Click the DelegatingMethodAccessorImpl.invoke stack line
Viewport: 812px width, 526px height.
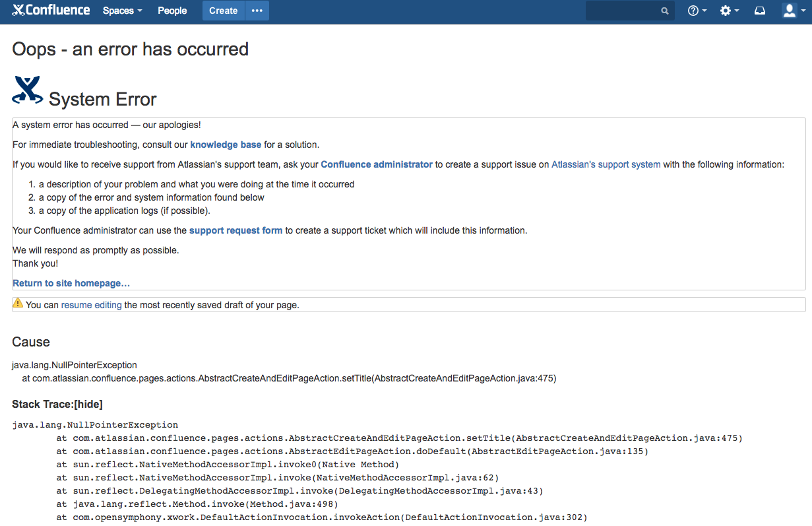pyautogui.click(x=299, y=491)
